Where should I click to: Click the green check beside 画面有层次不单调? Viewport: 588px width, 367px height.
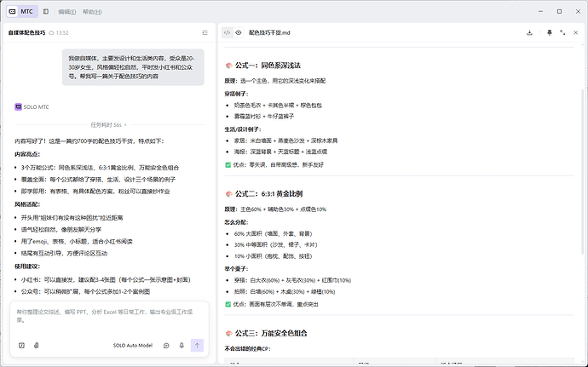click(x=228, y=304)
